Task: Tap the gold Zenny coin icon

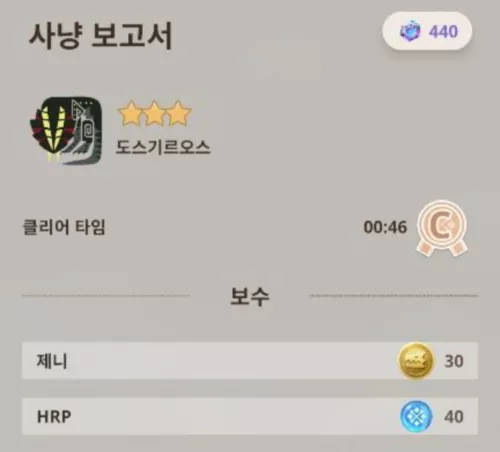Action: [416, 361]
